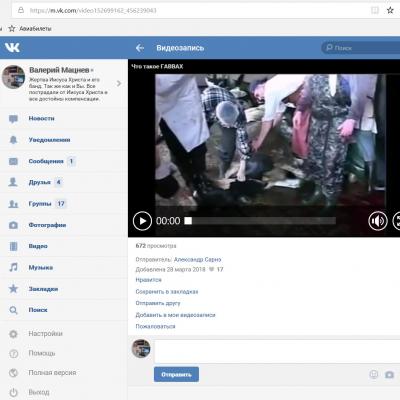Click the Видеозапись header title

point(180,48)
